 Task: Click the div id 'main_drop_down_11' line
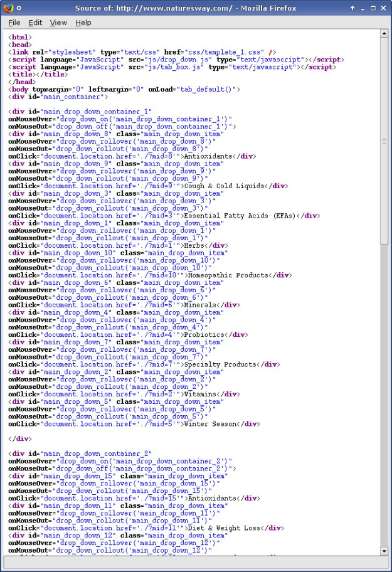coord(118,506)
